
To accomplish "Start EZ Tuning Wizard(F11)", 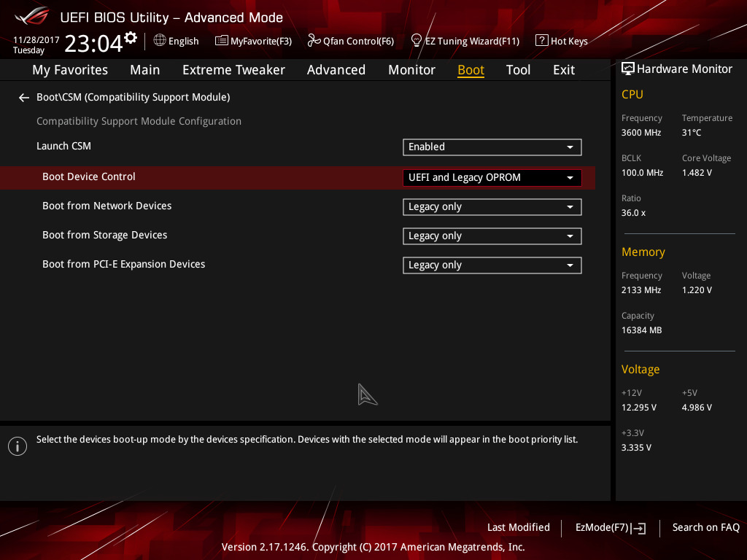I will (x=472, y=42).
